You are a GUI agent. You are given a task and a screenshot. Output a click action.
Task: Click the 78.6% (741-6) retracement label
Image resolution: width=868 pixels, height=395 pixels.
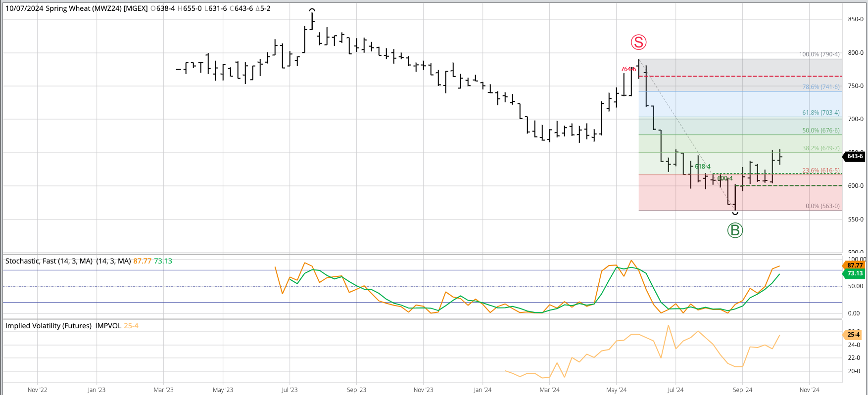(x=820, y=87)
